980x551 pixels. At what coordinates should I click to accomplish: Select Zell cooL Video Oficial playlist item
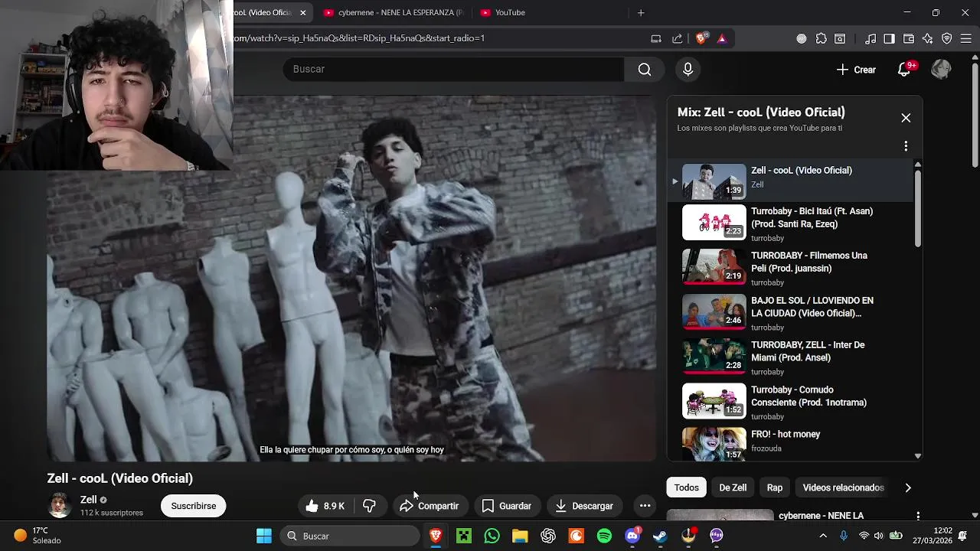point(791,180)
